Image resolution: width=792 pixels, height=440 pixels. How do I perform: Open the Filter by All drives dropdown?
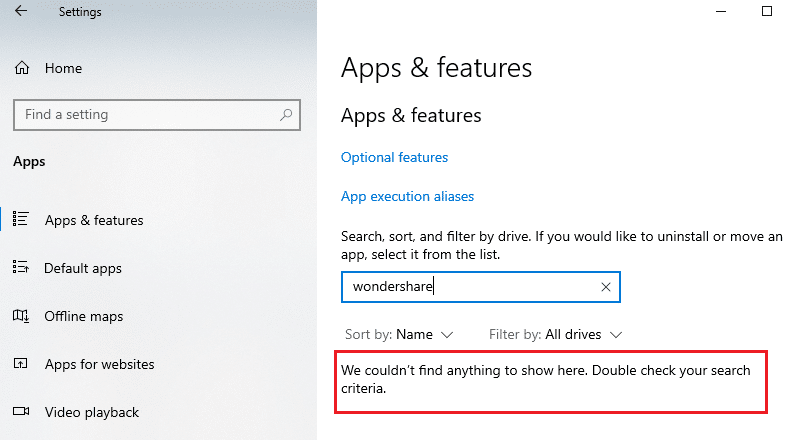pyautogui.click(x=555, y=334)
